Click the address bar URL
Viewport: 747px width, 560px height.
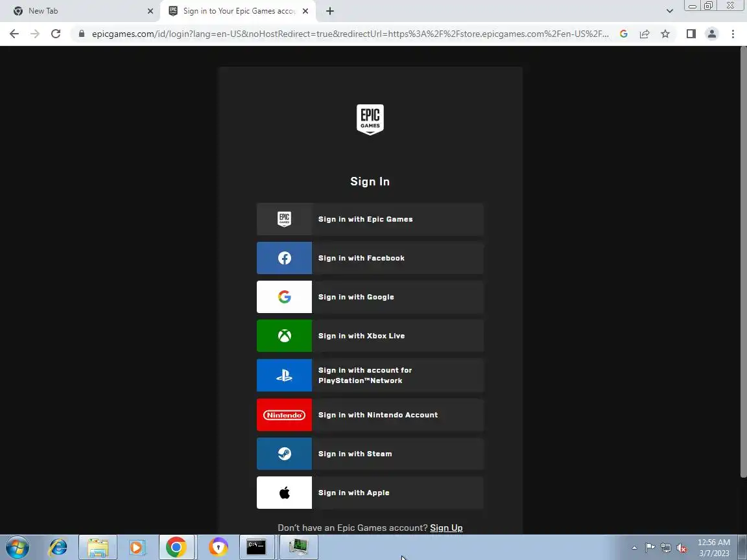click(350, 34)
